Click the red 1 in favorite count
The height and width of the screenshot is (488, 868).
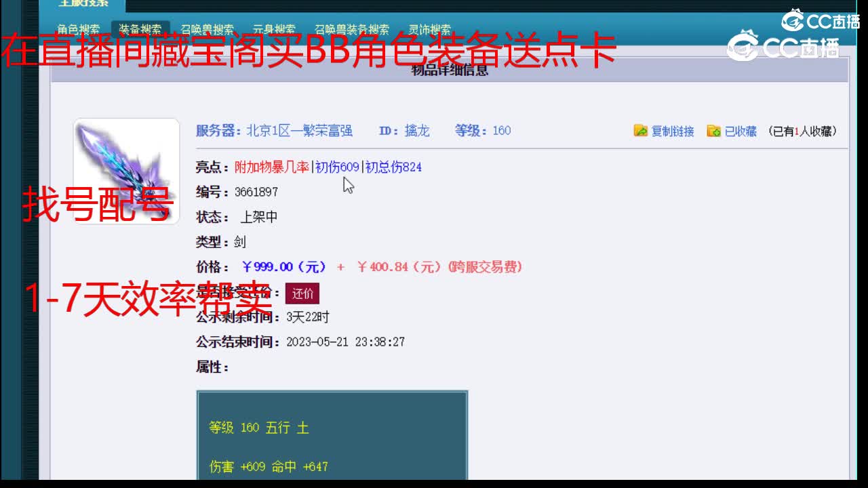tap(795, 131)
